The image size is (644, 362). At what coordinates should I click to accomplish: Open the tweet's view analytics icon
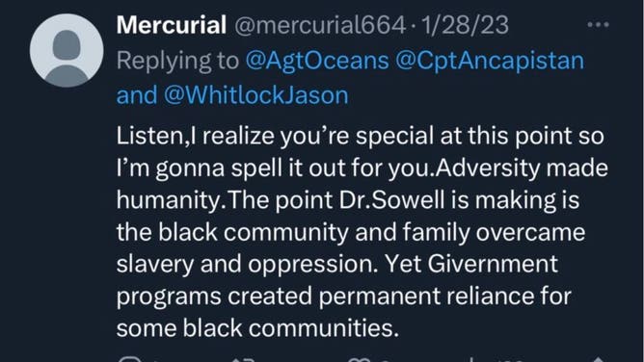point(472,359)
